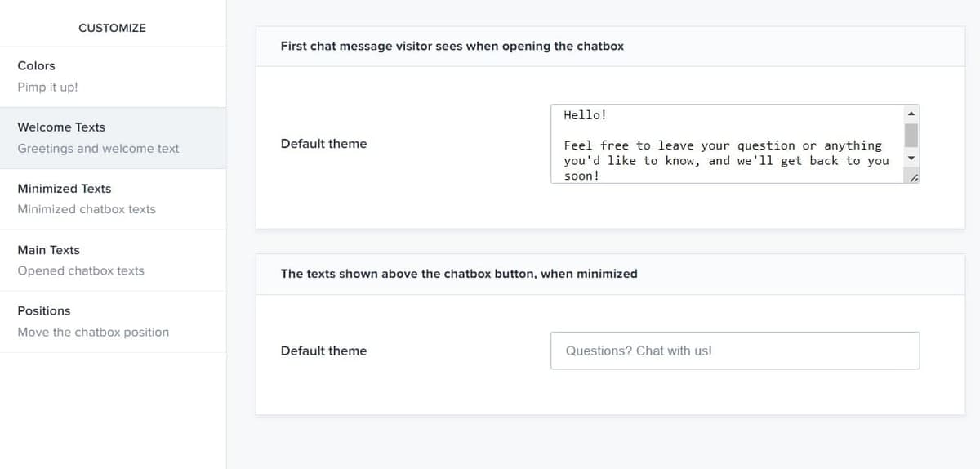
Task: Click the 'First chat message visitor sees' heading
Action: click(x=452, y=47)
